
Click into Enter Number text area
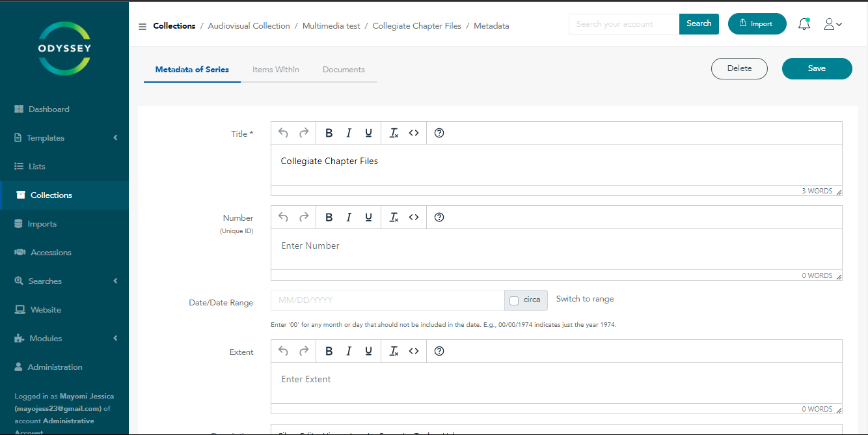point(556,249)
